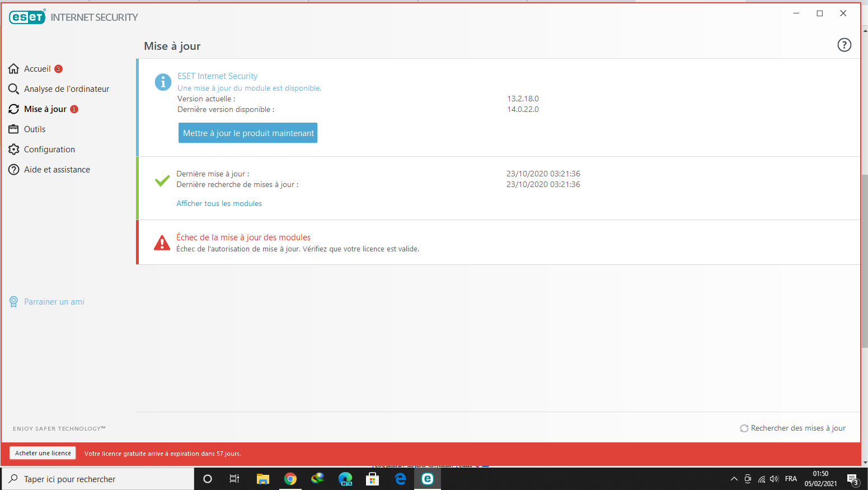Viewport: 868px width, 490px height.
Task: Click the ESET logo in title bar
Action: (27, 17)
